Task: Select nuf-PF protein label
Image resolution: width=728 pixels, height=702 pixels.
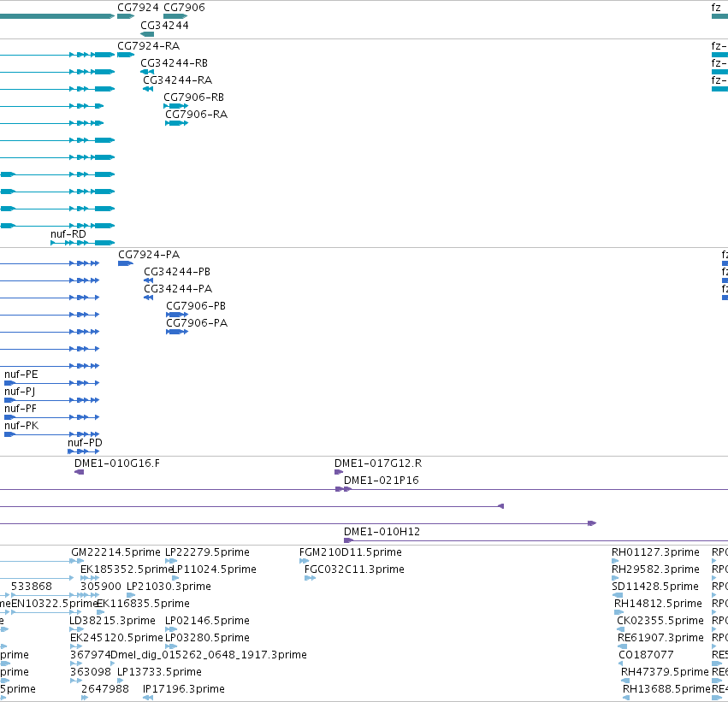Action: click(x=21, y=409)
